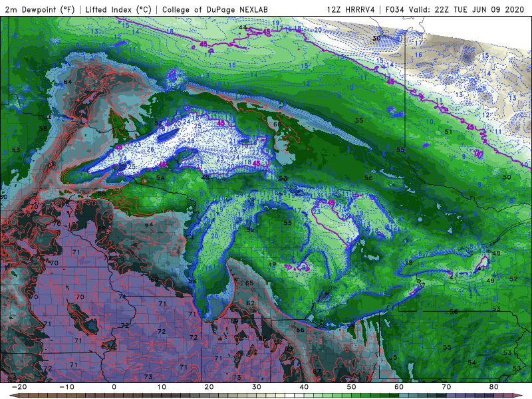532x399 pixels.
Task: Click the 'F034' forecast hour text
Action: coord(394,9)
